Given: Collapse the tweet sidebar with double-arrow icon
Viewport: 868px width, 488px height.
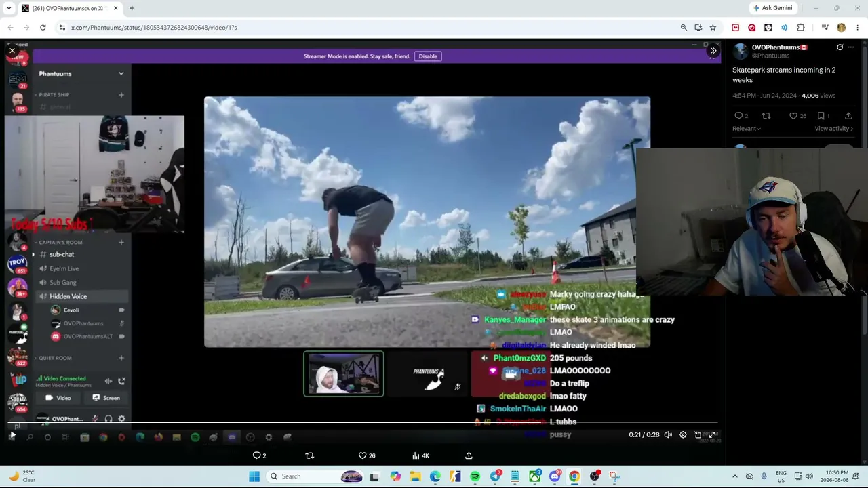Looking at the screenshot, I should coord(713,51).
